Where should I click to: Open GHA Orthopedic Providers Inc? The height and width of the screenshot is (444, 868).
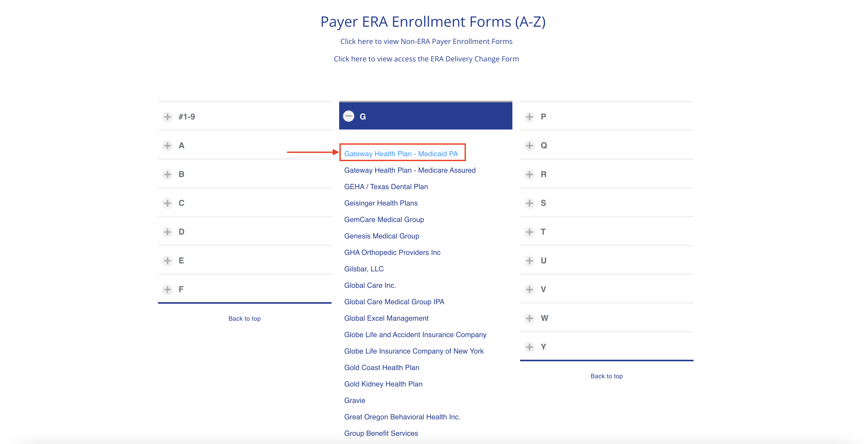(x=392, y=253)
